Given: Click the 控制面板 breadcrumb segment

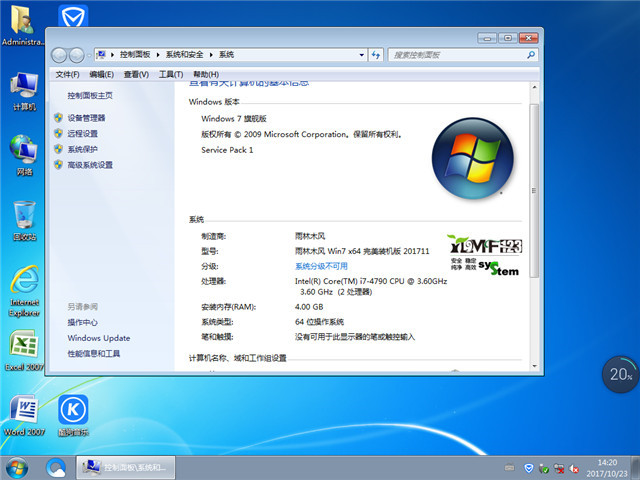Looking at the screenshot, I should [x=135, y=55].
